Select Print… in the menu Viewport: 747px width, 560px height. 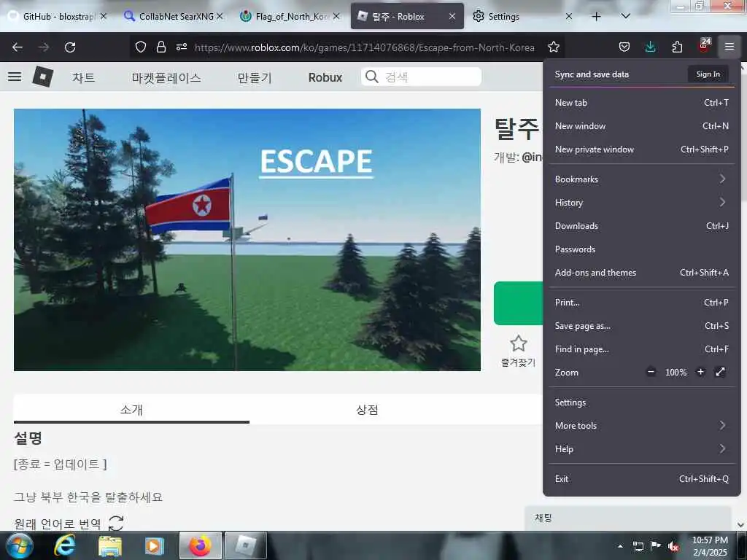coord(641,303)
